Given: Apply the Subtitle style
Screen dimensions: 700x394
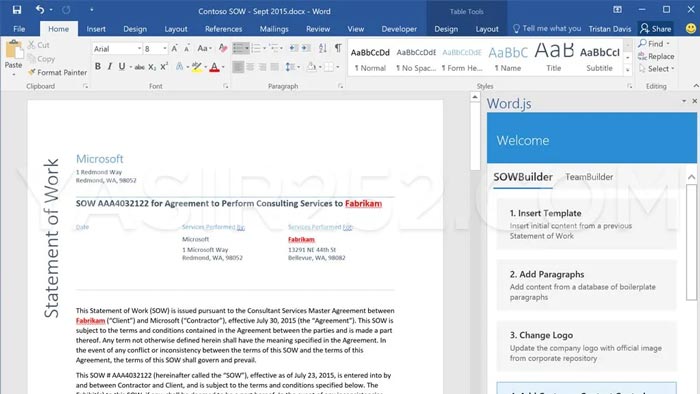Looking at the screenshot, I should point(599,57).
